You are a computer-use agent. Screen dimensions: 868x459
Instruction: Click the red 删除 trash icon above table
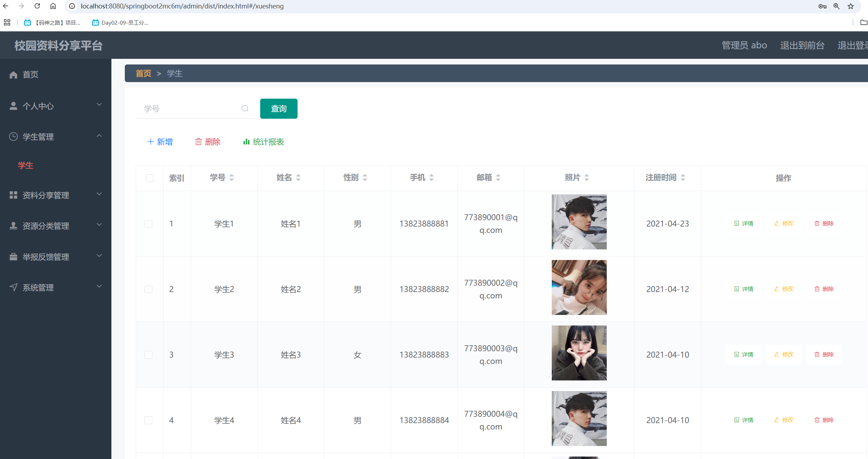click(x=198, y=142)
